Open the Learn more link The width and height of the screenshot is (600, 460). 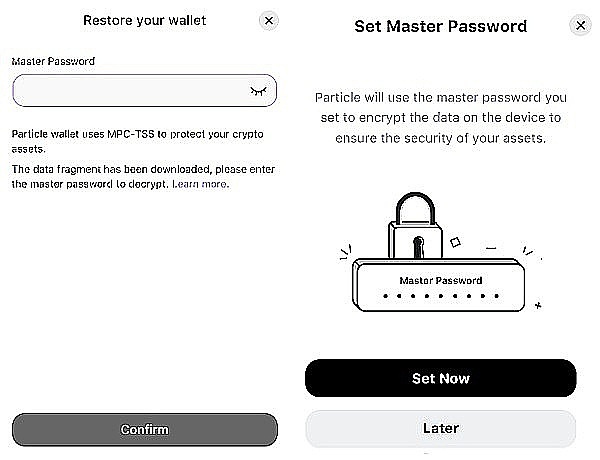pyautogui.click(x=200, y=185)
